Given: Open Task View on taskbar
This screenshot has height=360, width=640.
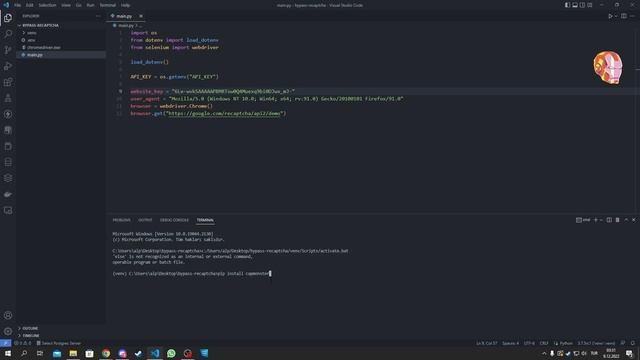Looking at the screenshot, I should point(40,353).
